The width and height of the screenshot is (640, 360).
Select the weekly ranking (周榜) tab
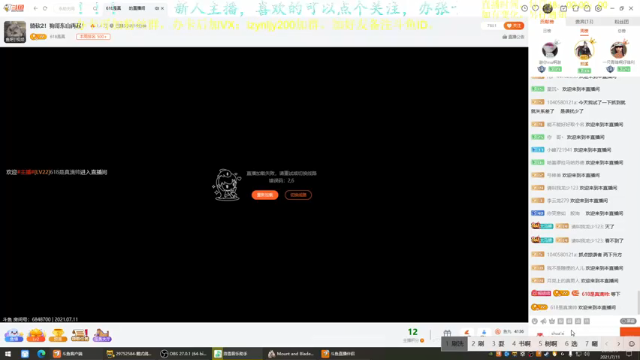point(584,31)
